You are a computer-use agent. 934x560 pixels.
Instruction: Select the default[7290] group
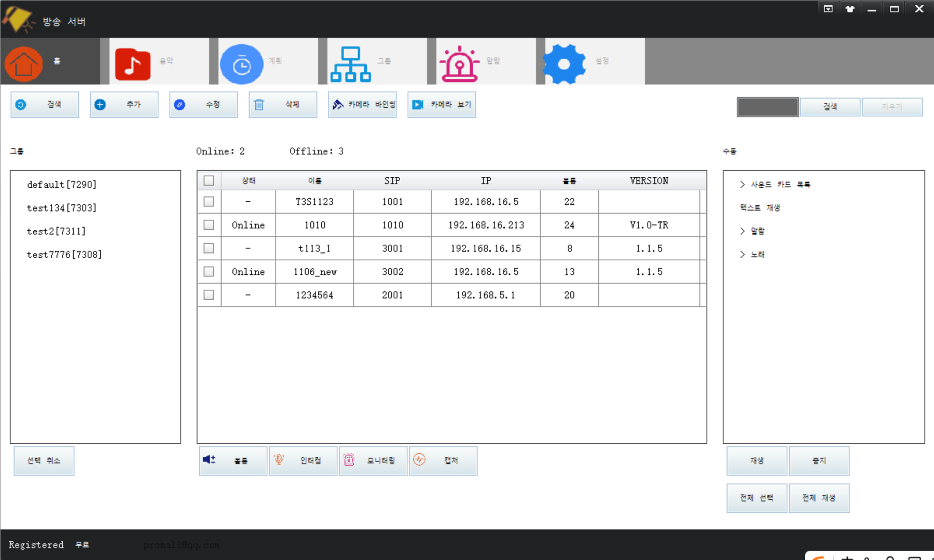coord(62,185)
